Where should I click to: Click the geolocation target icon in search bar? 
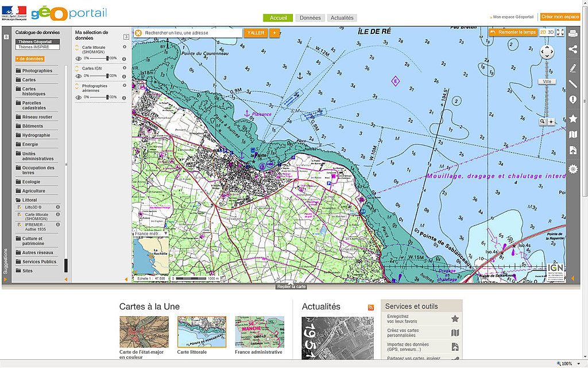point(138,33)
